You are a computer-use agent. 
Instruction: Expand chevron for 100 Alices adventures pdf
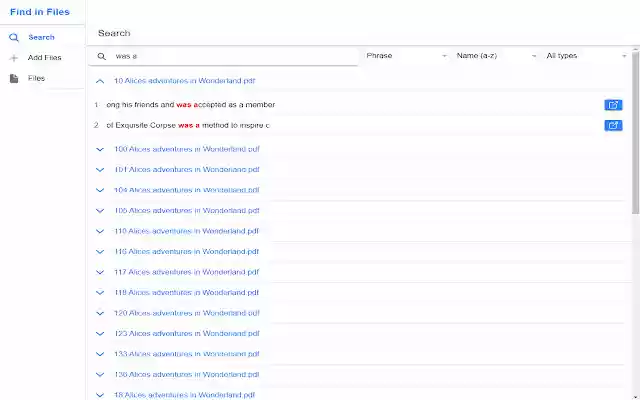(100, 149)
